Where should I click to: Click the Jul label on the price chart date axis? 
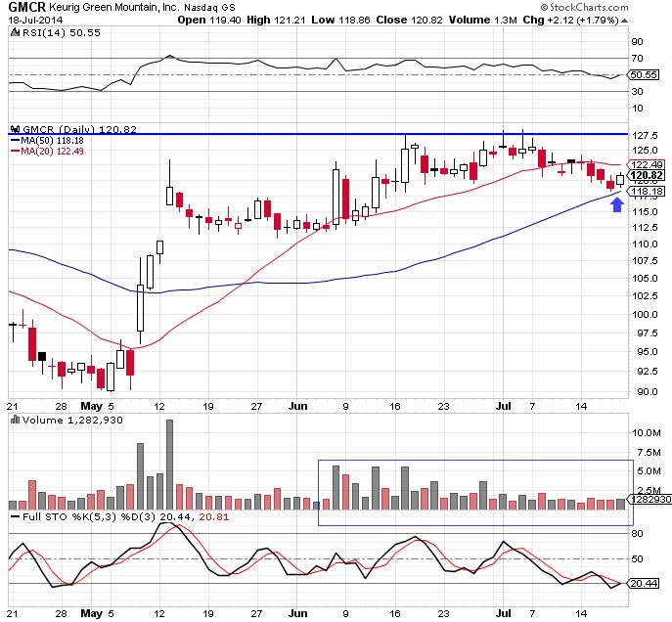[503, 406]
